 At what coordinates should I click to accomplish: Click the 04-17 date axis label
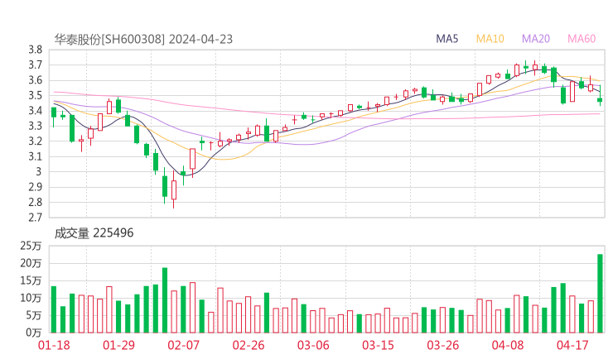[x=572, y=345]
